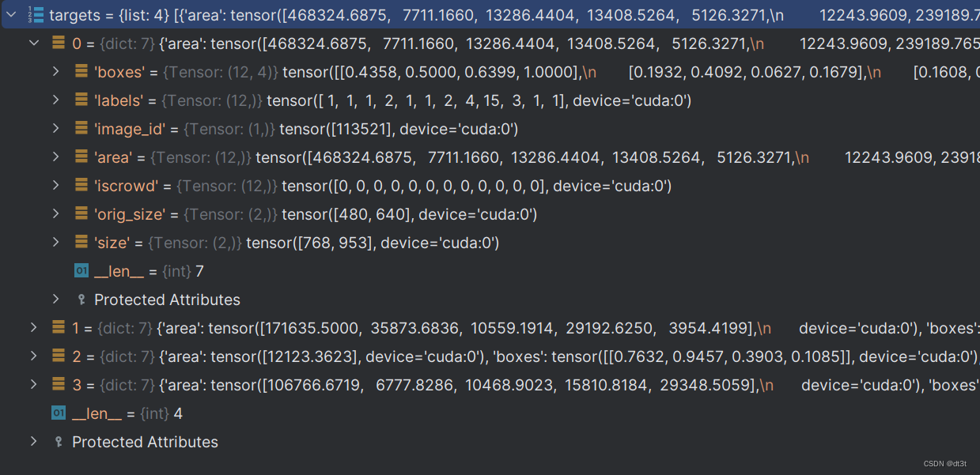Expand dict element 1
The image size is (980, 475).
point(33,327)
